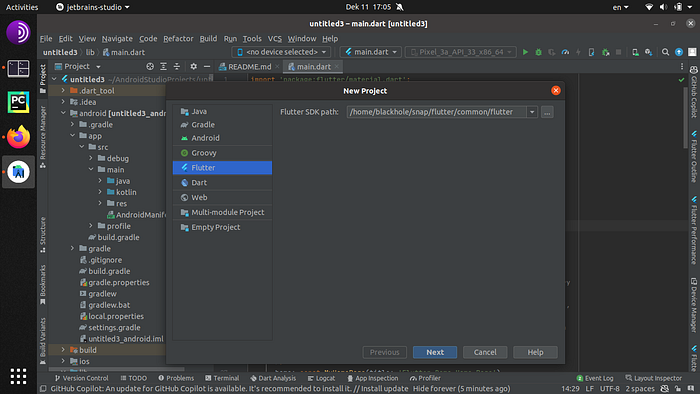The width and height of the screenshot is (700, 394).
Task: Collapse the android module folder
Action: (x=63, y=113)
